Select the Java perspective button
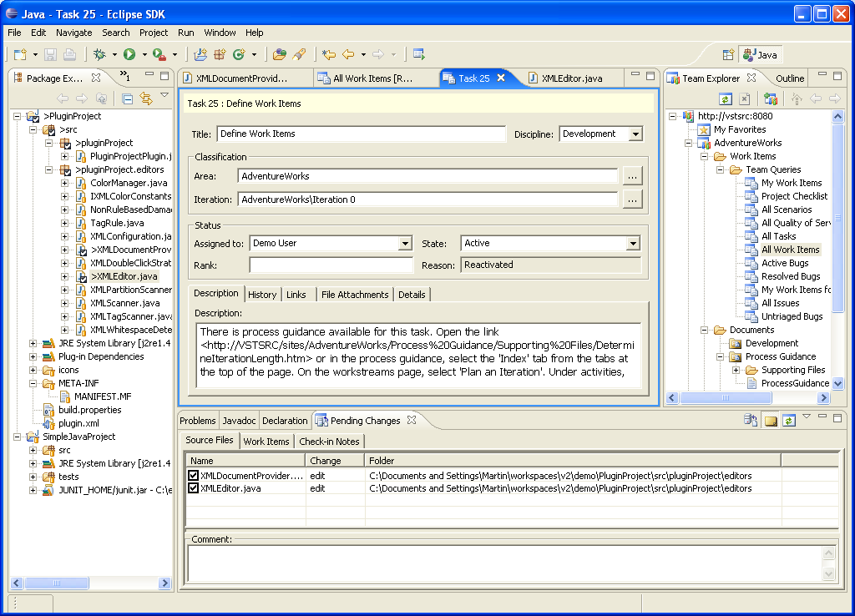Viewport: 855px width, 616px height. point(761,54)
